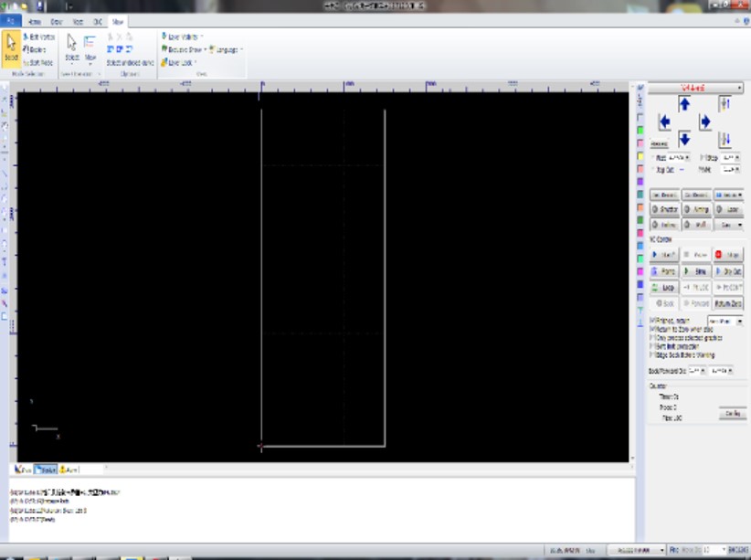Click the jog down arrow button
The width and height of the screenshot is (751, 560).
tap(684, 140)
